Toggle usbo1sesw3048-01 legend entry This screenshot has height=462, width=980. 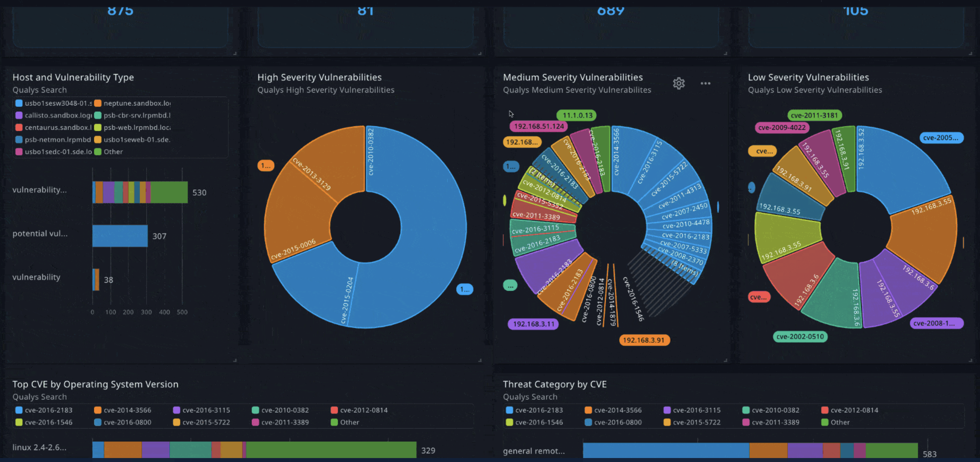(53, 103)
